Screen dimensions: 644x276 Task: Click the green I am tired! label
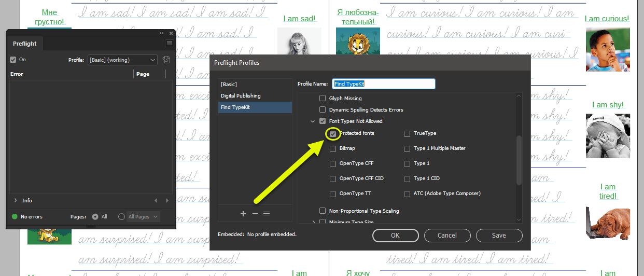click(x=608, y=191)
